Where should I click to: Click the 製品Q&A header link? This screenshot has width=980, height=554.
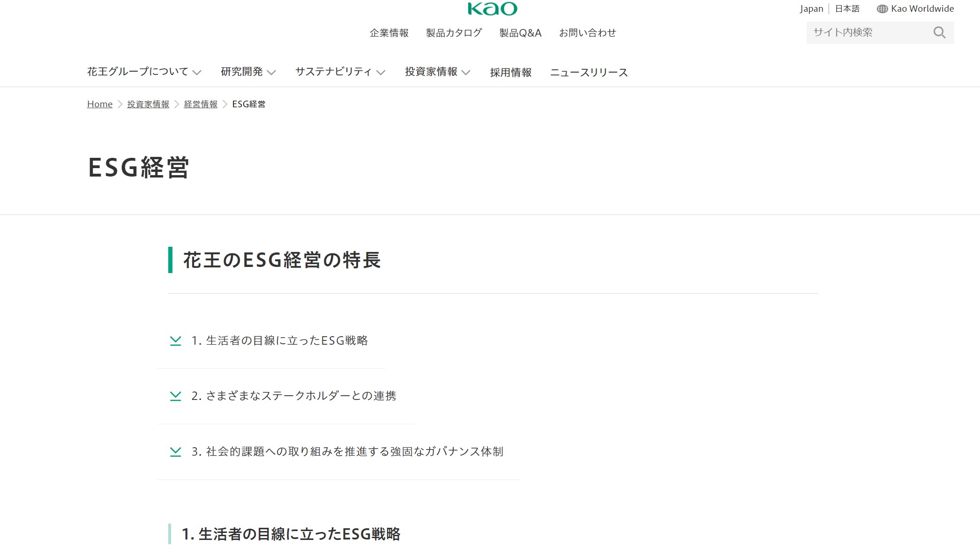[520, 33]
